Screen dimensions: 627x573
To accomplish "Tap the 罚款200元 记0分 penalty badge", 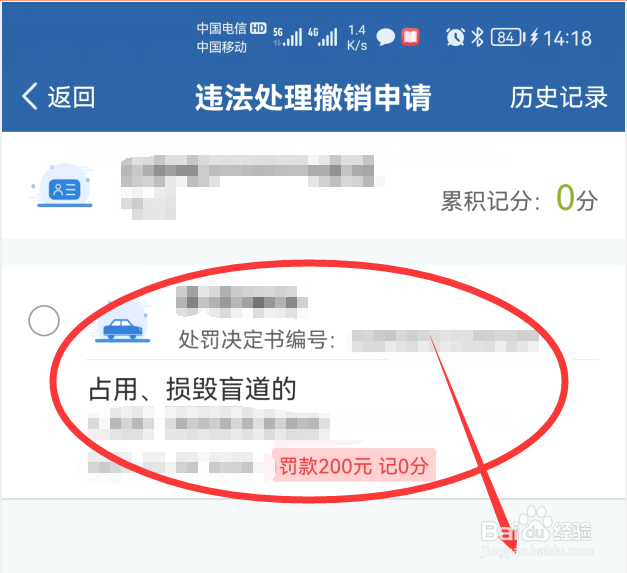I will click(353, 466).
